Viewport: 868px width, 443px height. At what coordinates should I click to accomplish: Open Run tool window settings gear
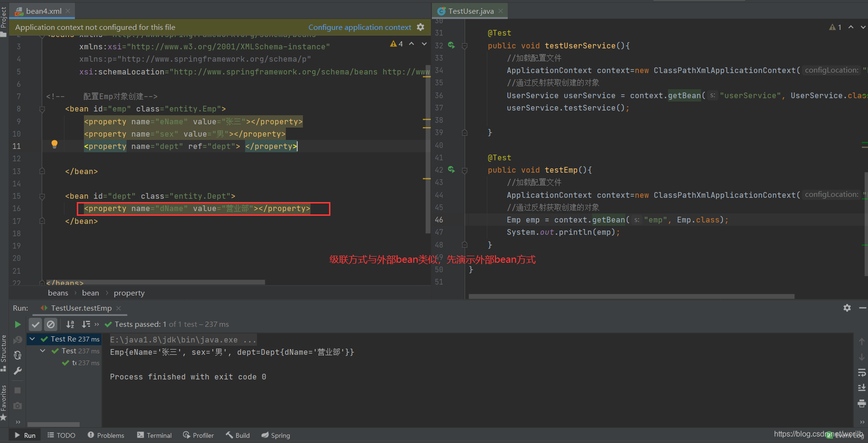tap(847, 308)
